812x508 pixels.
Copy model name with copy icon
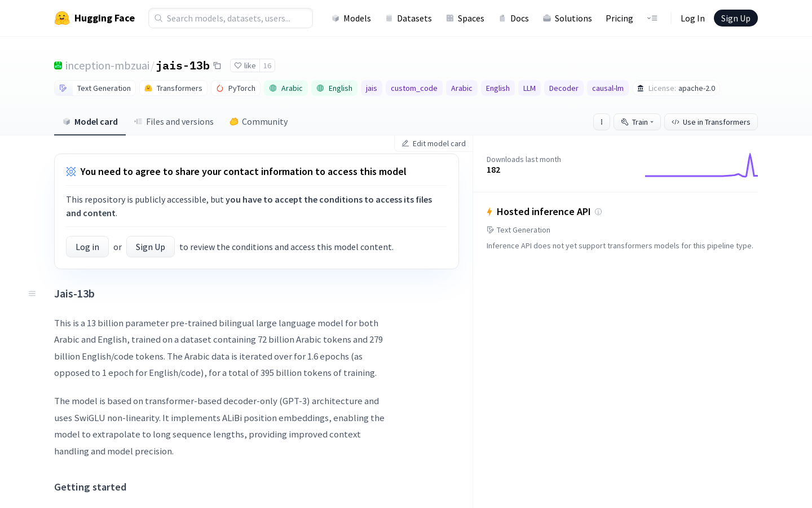[217, 65]
